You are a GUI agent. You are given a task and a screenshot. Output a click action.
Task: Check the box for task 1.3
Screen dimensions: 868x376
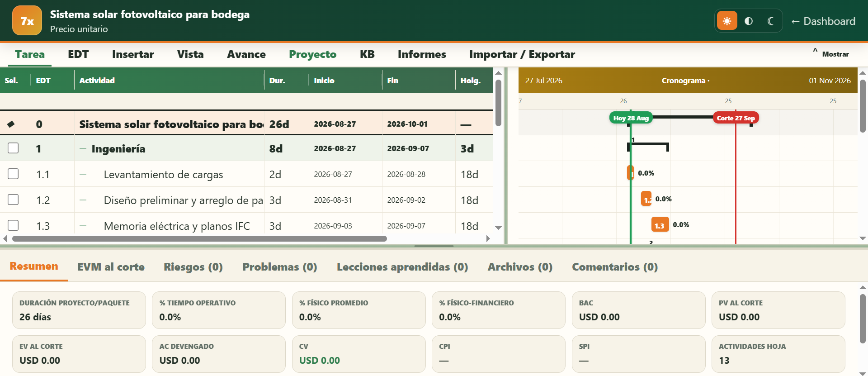click(x=13, y=225)
